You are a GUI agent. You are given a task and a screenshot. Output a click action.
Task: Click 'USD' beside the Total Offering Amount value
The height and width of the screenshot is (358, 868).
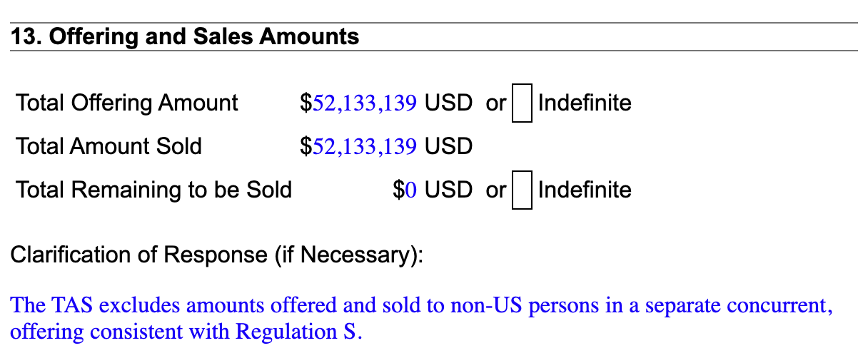[448, 103]
